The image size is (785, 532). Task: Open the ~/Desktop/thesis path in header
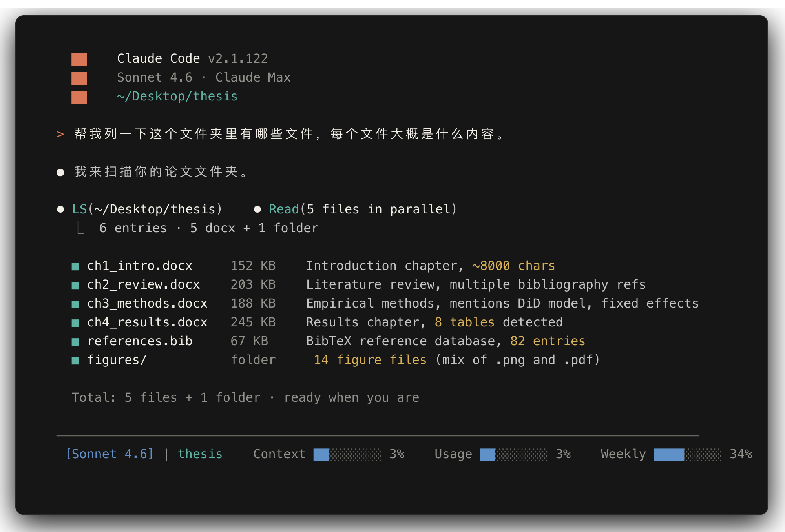coord(177,97)
